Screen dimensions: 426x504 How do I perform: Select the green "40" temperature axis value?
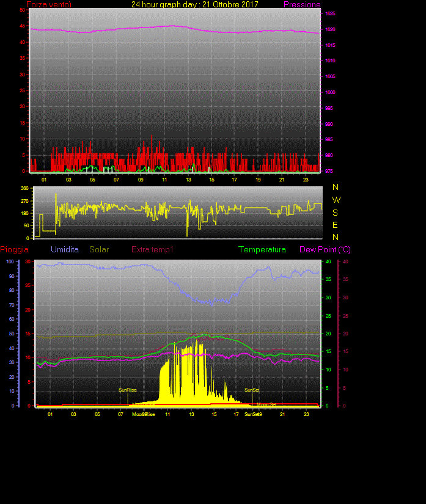[328, 261]
